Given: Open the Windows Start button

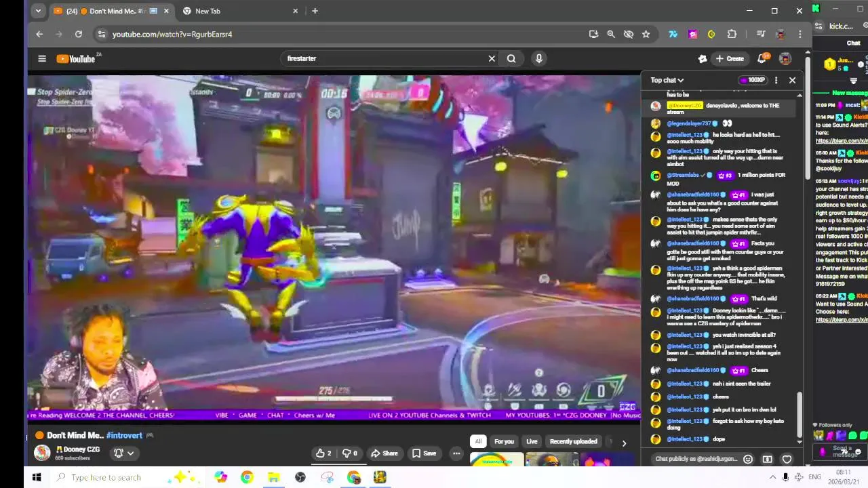Looking at the screenshot, I should (x=37, y=477).
